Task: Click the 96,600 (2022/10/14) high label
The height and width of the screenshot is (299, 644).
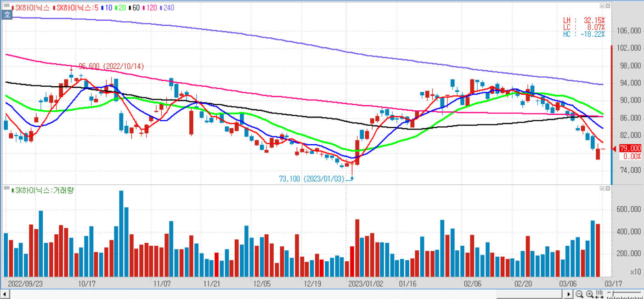Action: click(111, 67)
